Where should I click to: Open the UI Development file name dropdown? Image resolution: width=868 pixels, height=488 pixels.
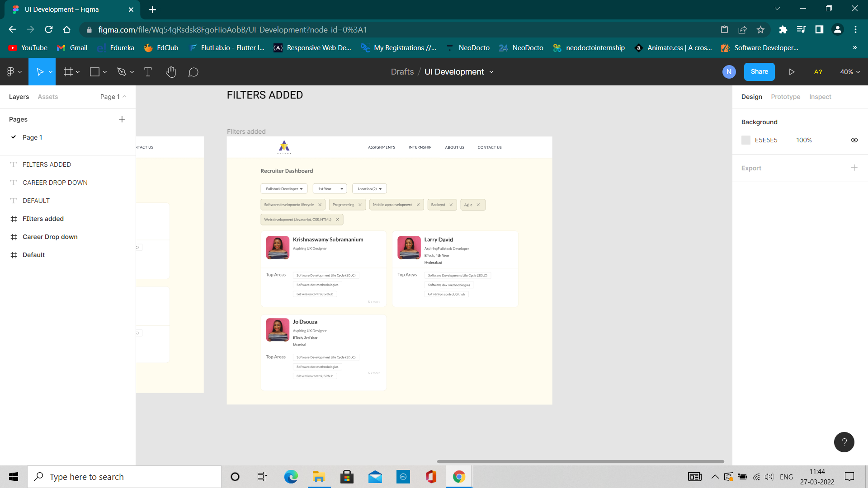492,72
